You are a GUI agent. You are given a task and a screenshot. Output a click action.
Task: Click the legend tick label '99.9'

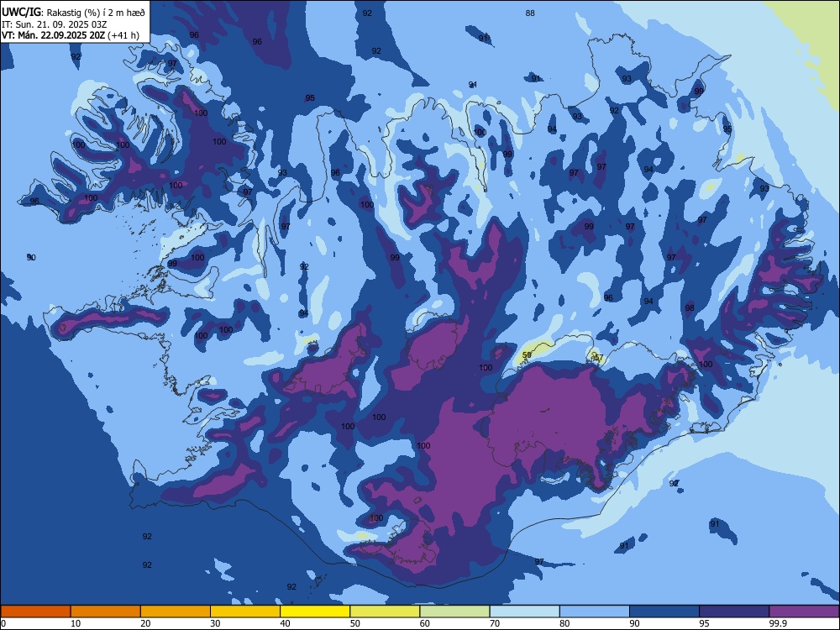777,623
